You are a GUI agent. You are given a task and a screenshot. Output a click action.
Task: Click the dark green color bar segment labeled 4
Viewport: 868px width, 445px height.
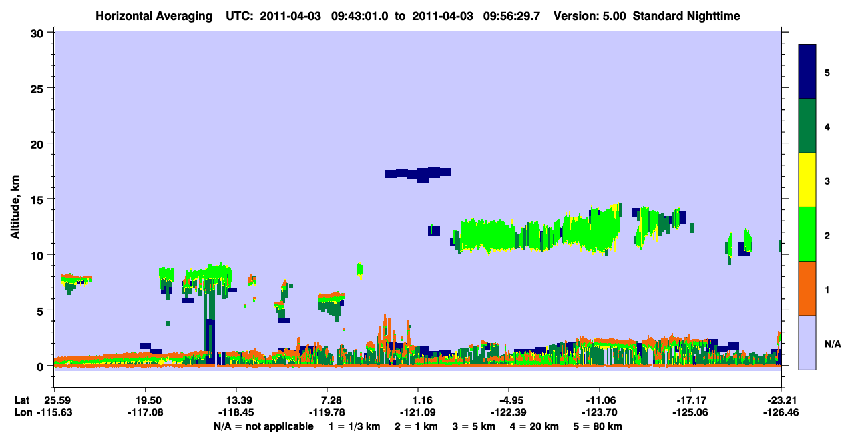click(807, 126)
